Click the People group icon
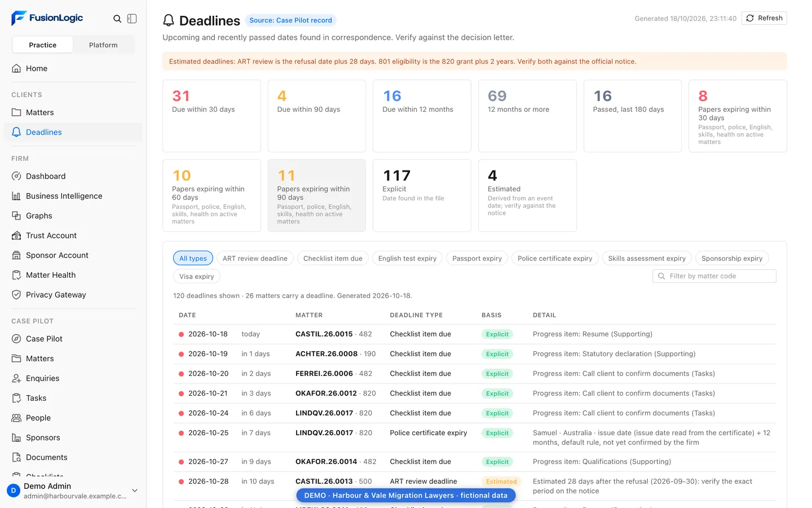812x508 pixels. [x=16, y=418]
